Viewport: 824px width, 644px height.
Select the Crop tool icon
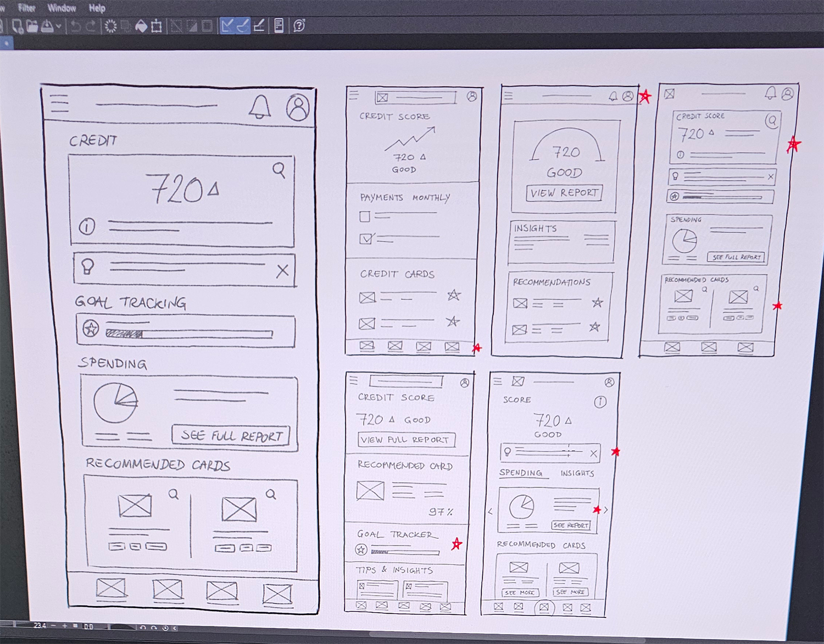(x=156, y=25)
